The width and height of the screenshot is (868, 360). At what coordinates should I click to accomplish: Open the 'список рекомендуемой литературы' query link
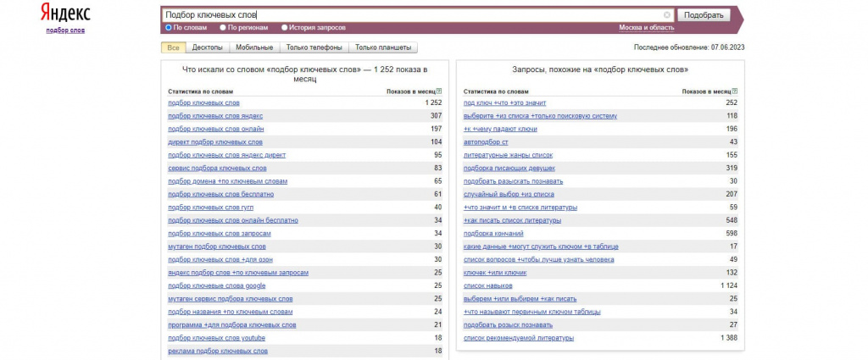(519, 338)
